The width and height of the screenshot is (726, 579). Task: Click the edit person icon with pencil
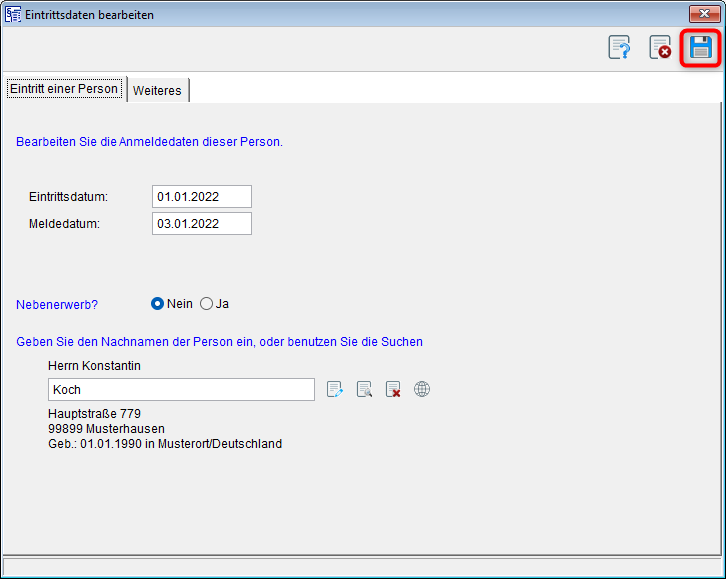click(335, 389)
